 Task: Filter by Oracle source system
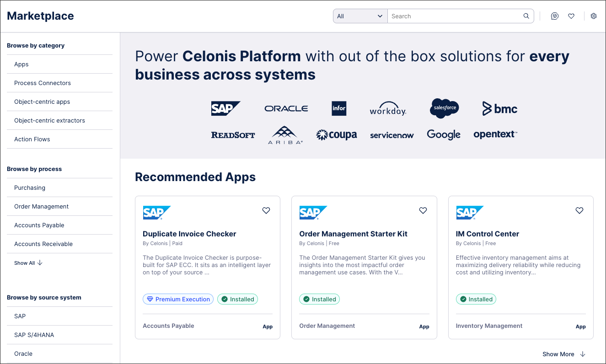coord(59,353)
